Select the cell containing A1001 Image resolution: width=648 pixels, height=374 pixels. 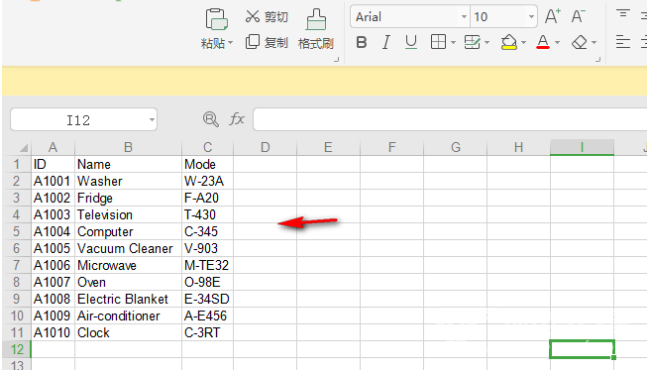pos(53,181)
